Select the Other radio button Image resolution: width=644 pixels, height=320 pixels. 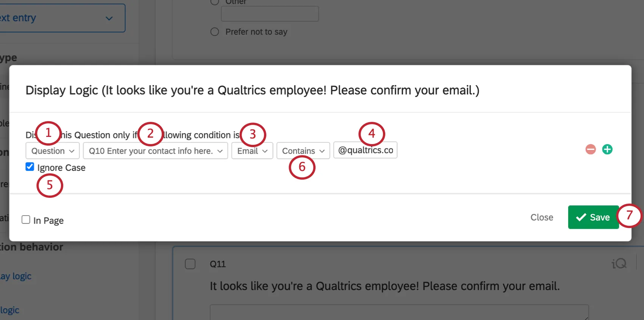coord(214,2)
